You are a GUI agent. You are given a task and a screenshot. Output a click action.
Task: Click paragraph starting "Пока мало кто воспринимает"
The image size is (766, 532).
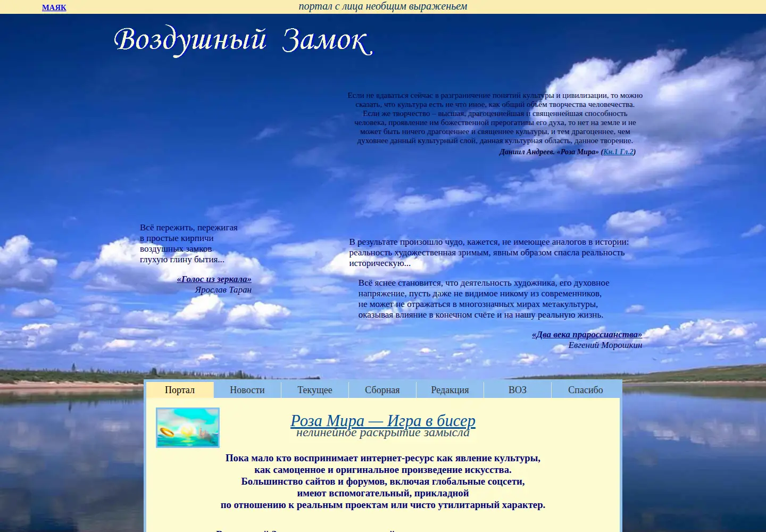point(383,481)
